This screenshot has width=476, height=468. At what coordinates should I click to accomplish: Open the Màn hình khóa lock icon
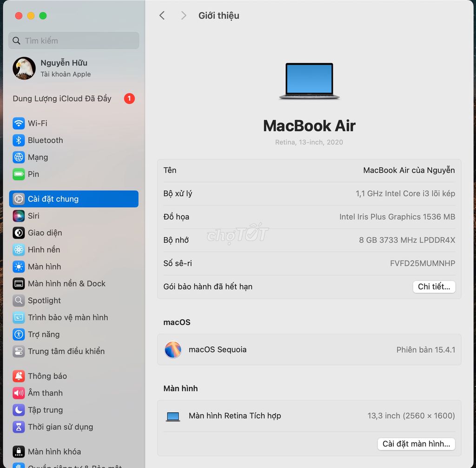[19, 452]
